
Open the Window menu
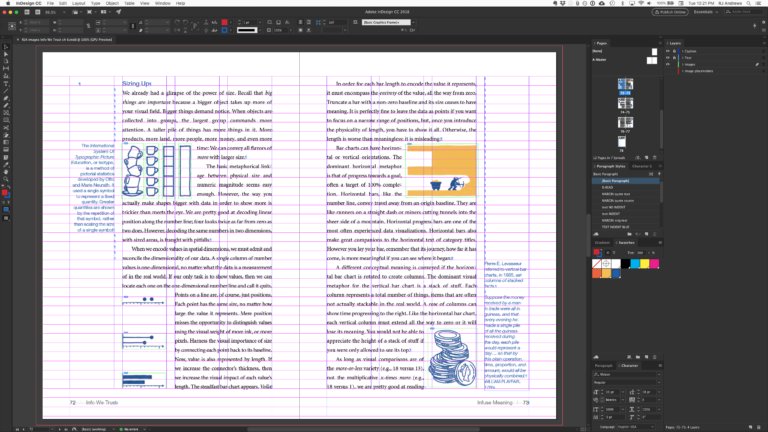coord(163,3)
